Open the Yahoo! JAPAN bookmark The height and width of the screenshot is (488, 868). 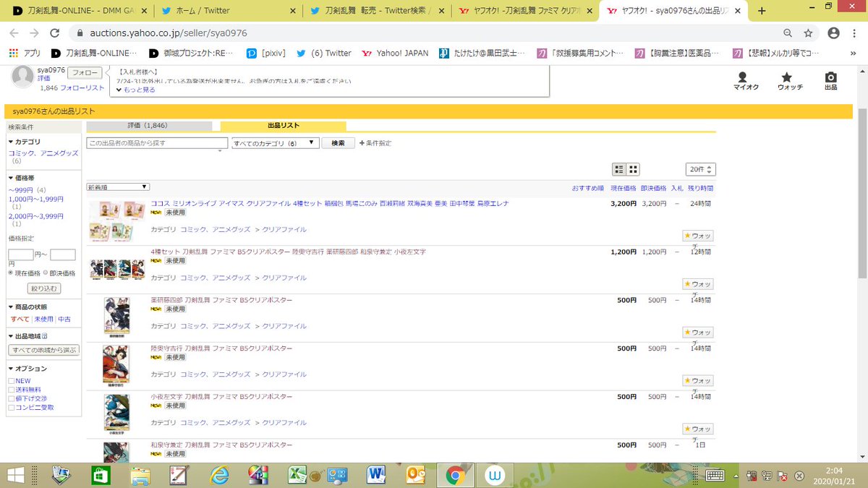coord(394,53)
